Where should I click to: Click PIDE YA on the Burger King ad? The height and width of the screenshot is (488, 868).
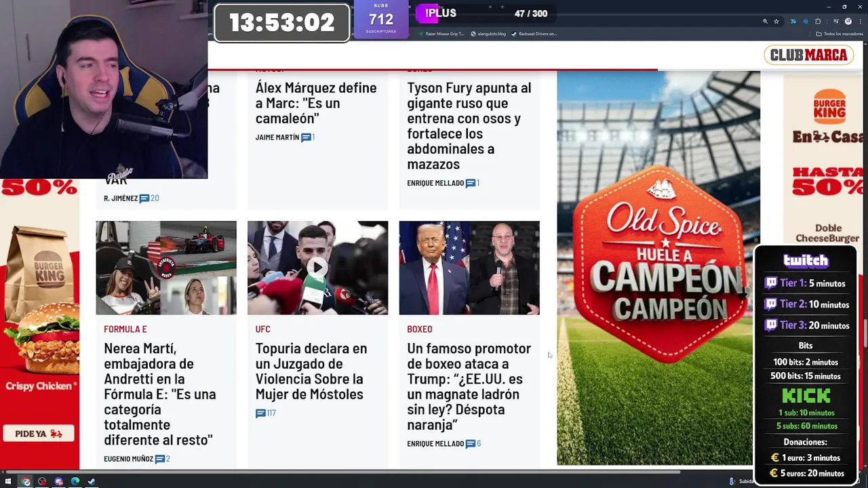click(39, 434)
